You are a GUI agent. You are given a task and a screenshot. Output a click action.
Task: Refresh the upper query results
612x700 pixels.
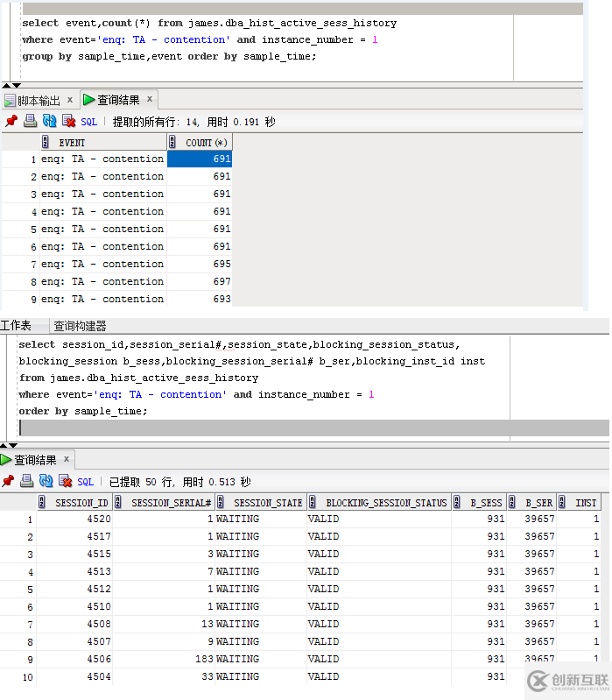click(49, 122)
